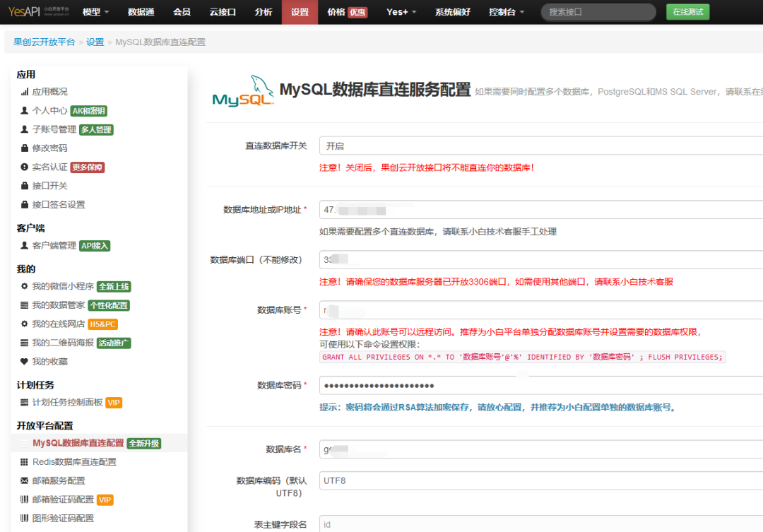This screenshot has width=763, height=532.
Task: Click the 在线测试 green button
Action: click(x=687, y=12)
